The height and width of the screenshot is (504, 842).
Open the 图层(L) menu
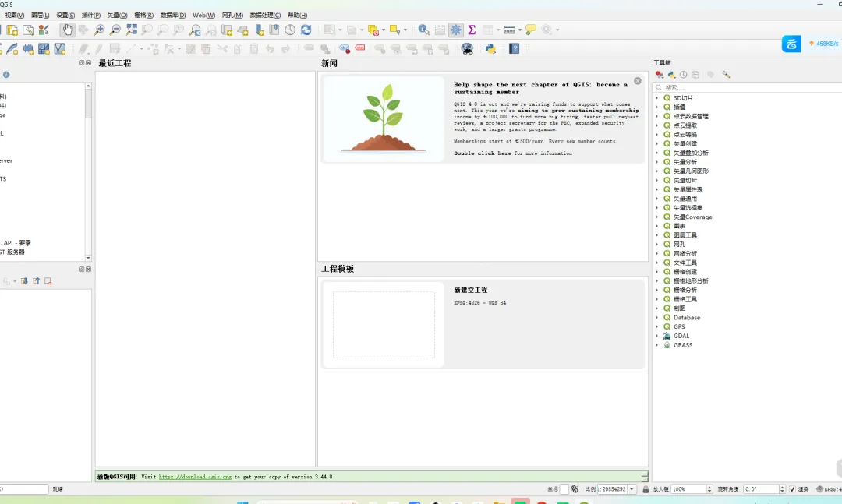click(x=41, y=15)
